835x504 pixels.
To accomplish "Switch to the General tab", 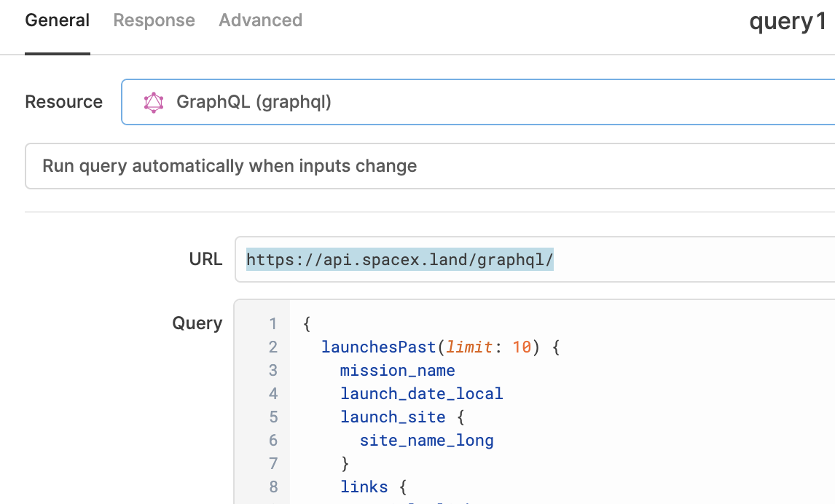I will click(x=57, y=20).
